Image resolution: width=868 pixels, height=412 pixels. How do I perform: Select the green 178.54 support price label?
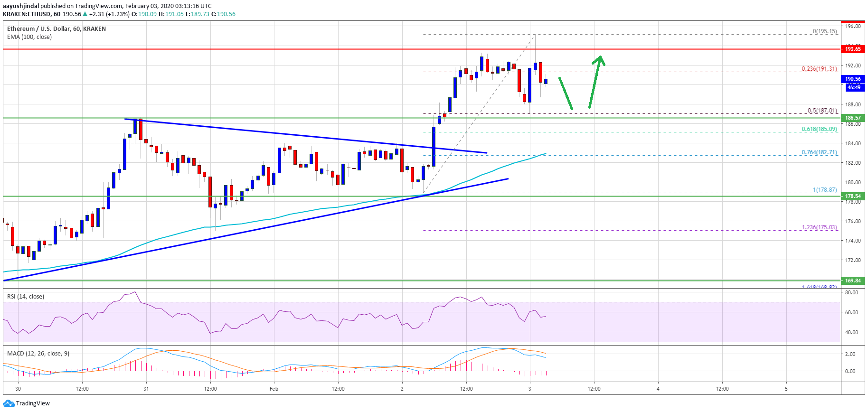[853, 196]
